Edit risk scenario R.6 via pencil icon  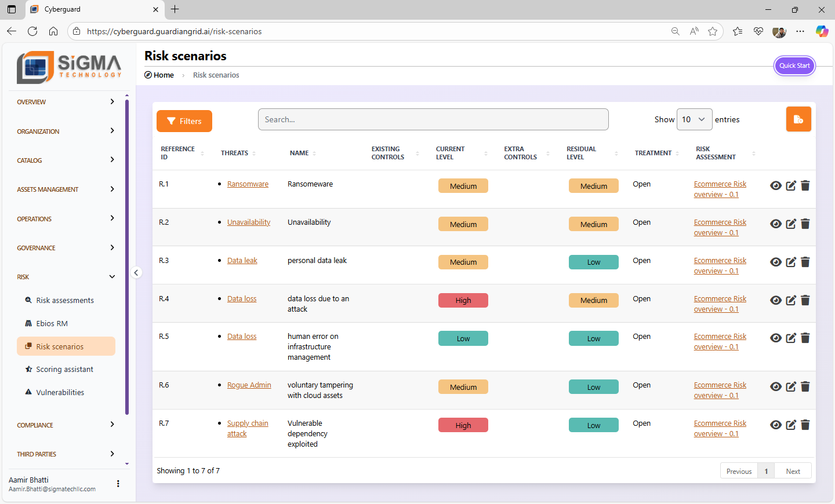[791, 387]
